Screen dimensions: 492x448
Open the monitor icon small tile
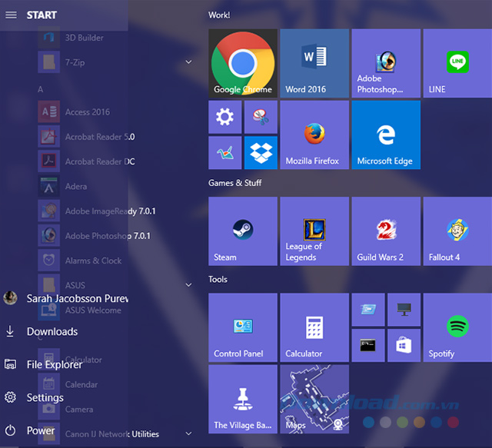coord(404,310)
